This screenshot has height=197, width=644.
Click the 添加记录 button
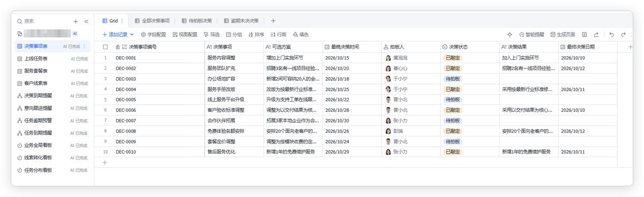(118, 34)
